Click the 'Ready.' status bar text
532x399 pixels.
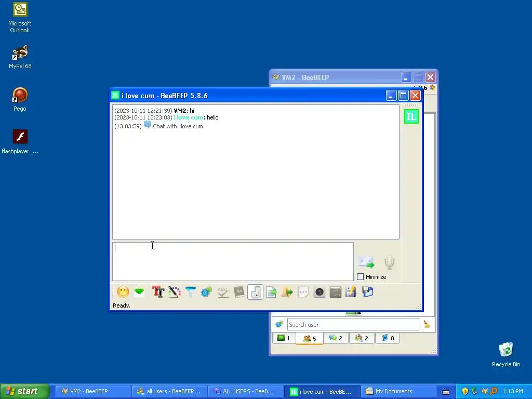(x=122, y=305)
